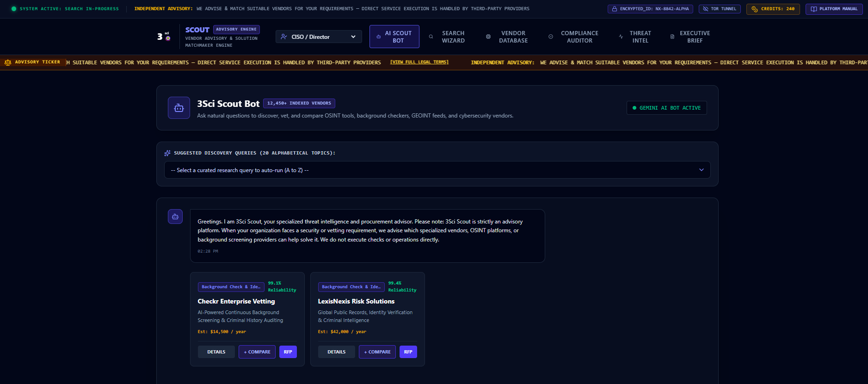Open the Vendor Database tab
868x384 pixels.
[507, 37]
